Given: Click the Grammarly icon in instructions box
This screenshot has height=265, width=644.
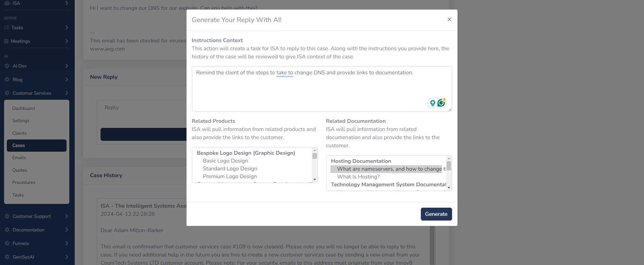Looking at the screenshot, I should (441, 103).
